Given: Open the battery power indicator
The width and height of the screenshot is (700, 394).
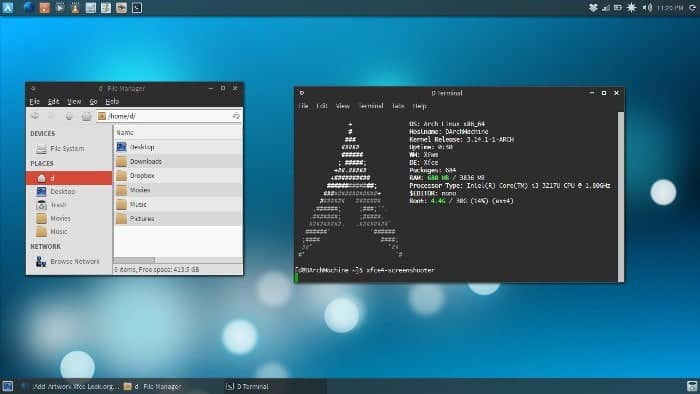Looking at the screenshot, I should point(618,8).
